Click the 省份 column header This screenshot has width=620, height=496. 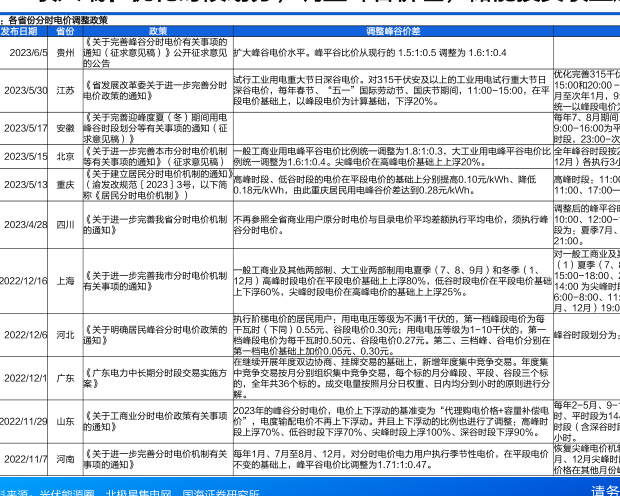click(x=65, y=32)
